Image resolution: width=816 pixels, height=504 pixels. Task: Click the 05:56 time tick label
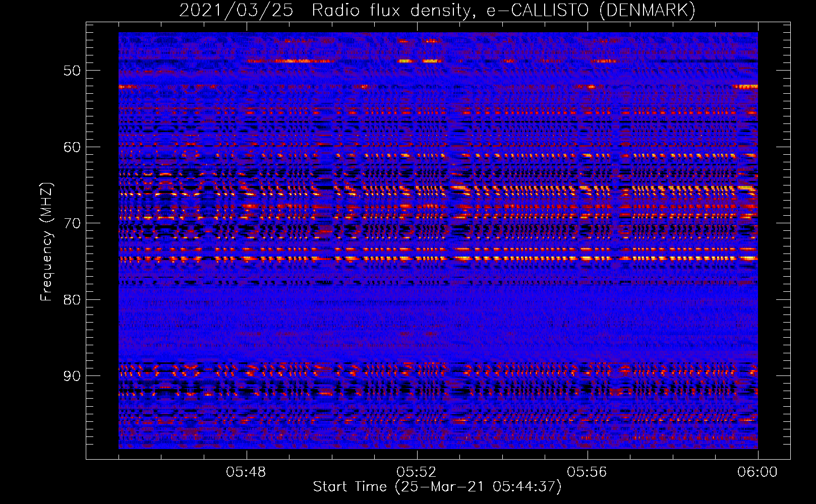coord(587,472)
